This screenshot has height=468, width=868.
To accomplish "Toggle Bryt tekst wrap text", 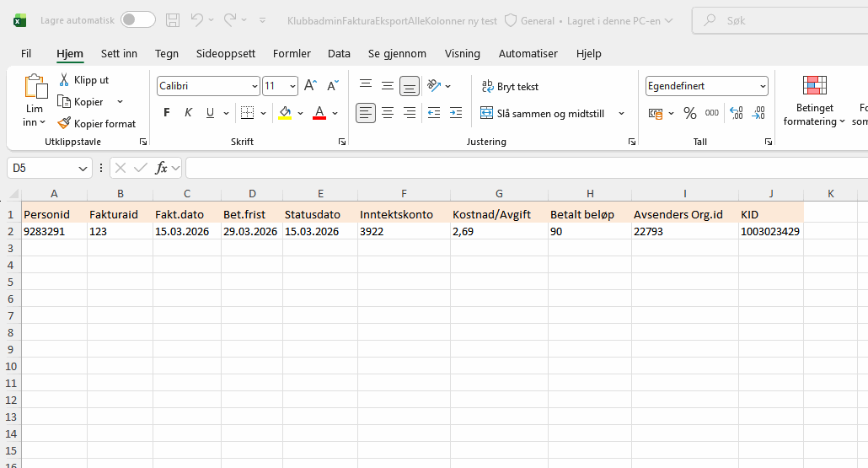I will (x=509, y=87).
